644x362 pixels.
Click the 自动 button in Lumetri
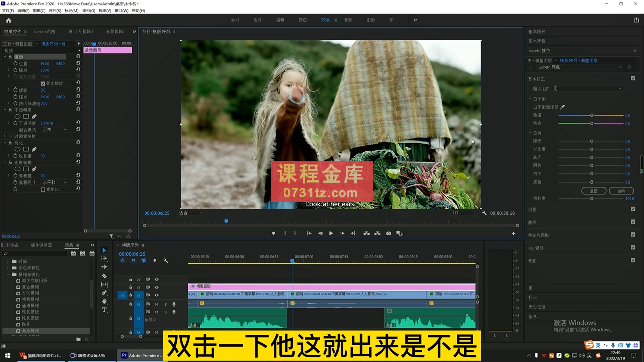(x=621, y=191)
